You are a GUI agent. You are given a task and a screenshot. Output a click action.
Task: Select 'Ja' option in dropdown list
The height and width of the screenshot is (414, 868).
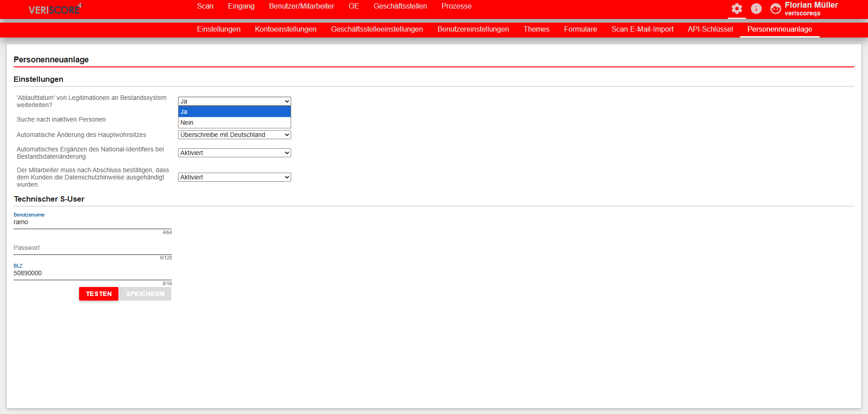point(234,112)
